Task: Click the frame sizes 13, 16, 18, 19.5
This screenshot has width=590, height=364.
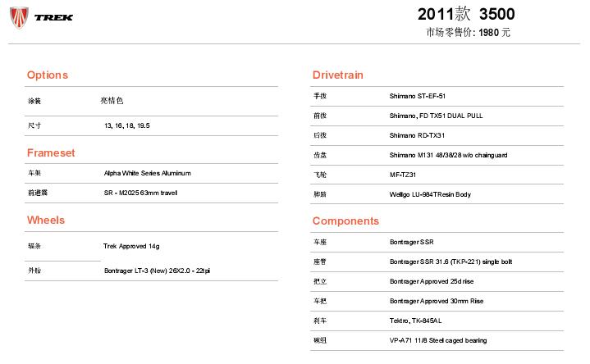Action: (x=127, y=125)
